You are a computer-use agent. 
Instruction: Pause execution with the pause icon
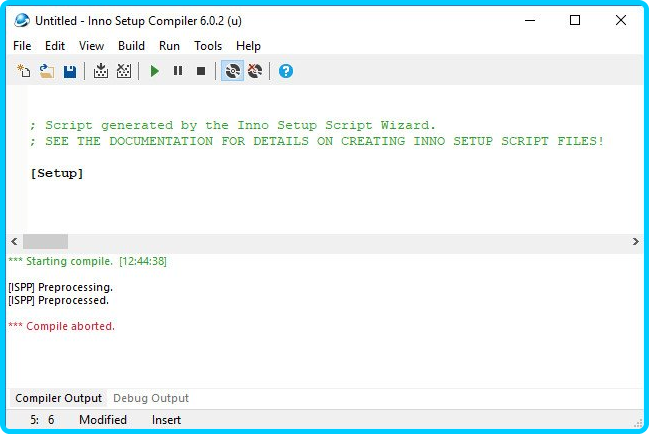(178, 71)
